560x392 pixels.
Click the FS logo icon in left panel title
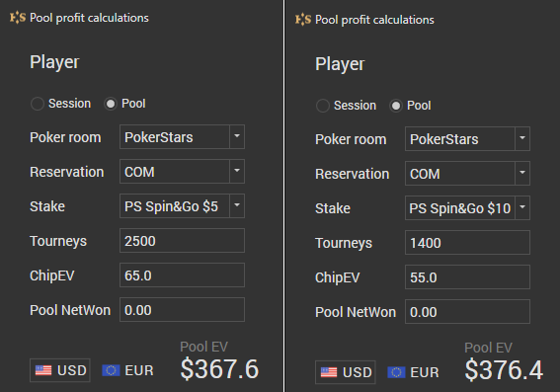18,17
